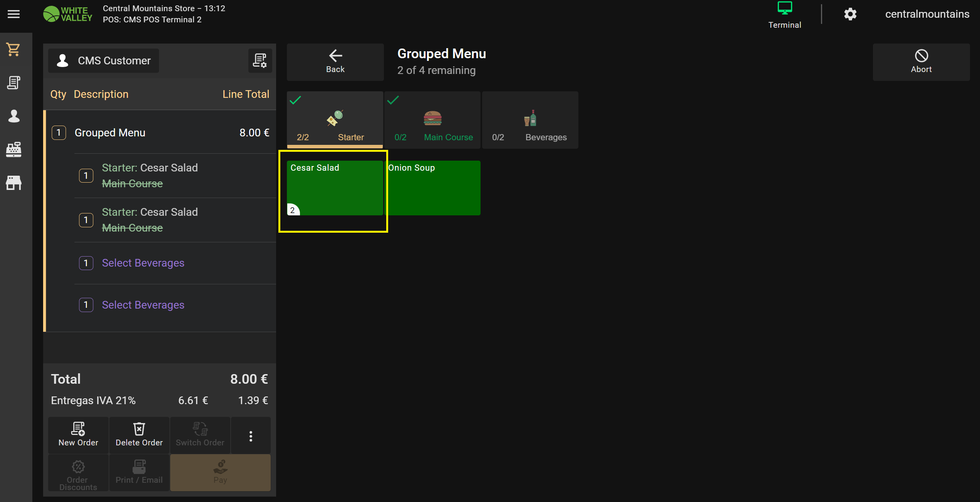Open order settings icon beside customer

point(260,60)
